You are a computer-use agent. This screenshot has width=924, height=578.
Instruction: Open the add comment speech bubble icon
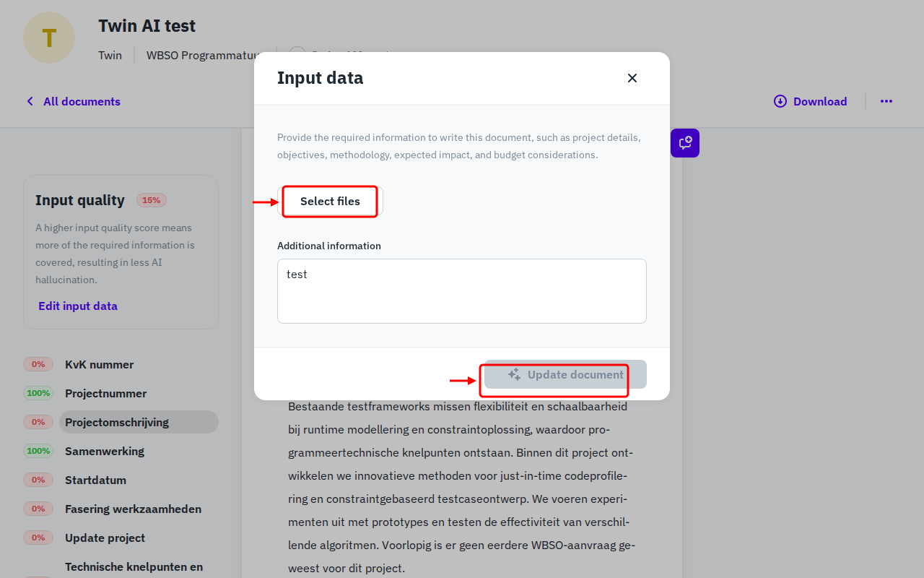[684, 142]
